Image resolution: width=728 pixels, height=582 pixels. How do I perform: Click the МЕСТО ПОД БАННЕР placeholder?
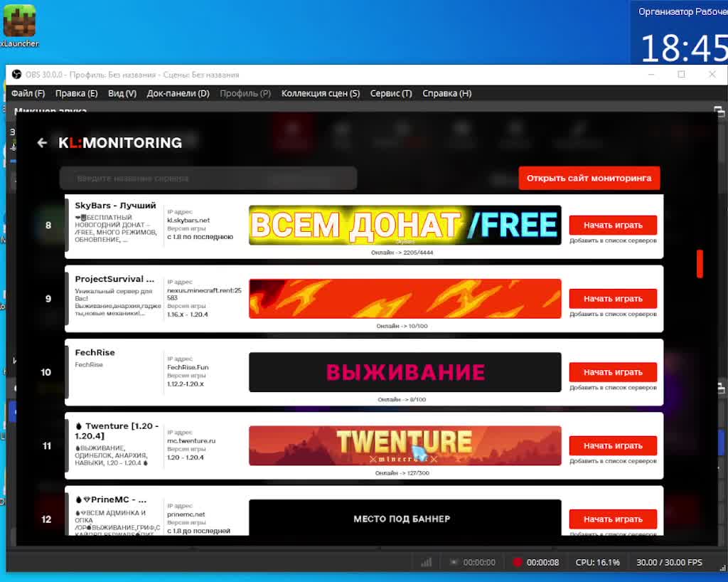[x=405, y=518]
